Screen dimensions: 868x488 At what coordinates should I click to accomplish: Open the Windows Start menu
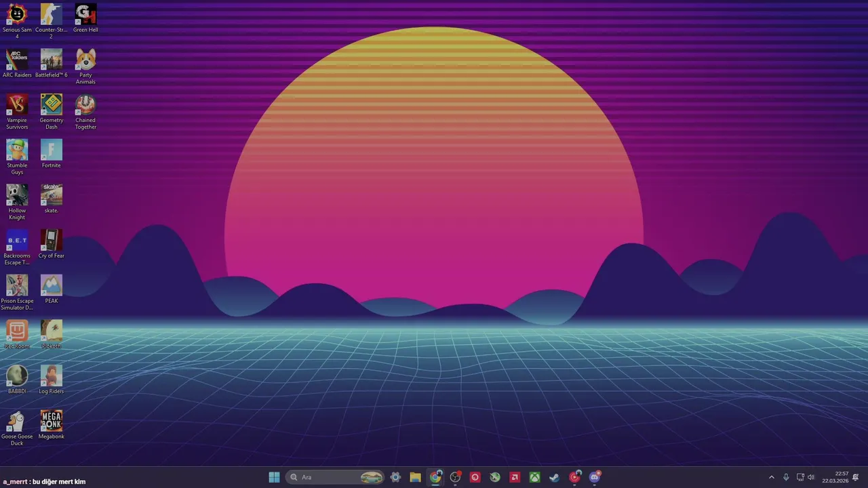(274, 477)
